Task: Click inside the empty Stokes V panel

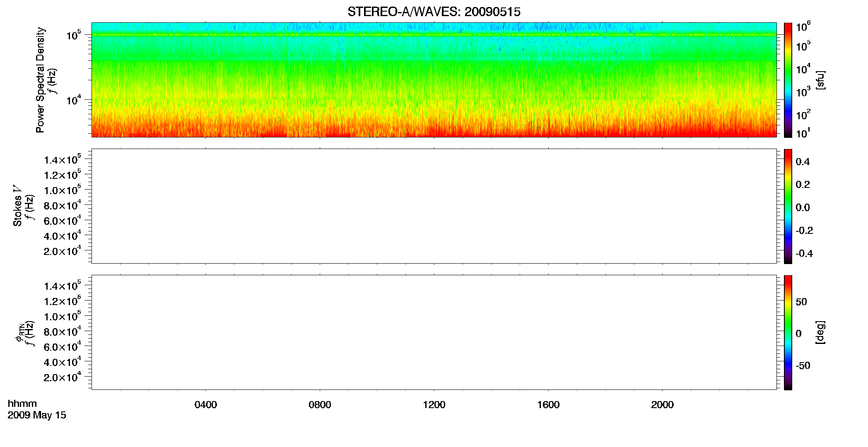Action: pos(434,206)
